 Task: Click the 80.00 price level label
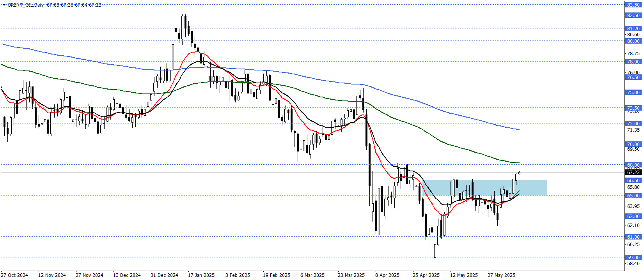[633, 41]
